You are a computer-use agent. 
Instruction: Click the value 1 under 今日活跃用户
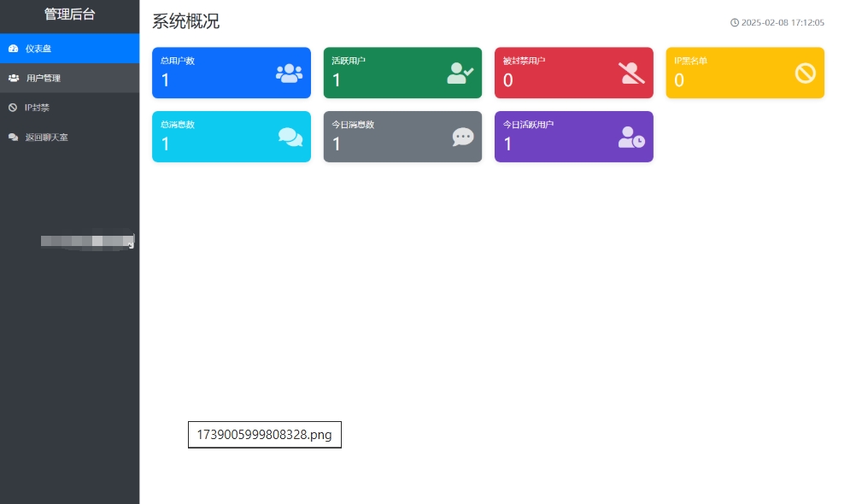[507, 144]
